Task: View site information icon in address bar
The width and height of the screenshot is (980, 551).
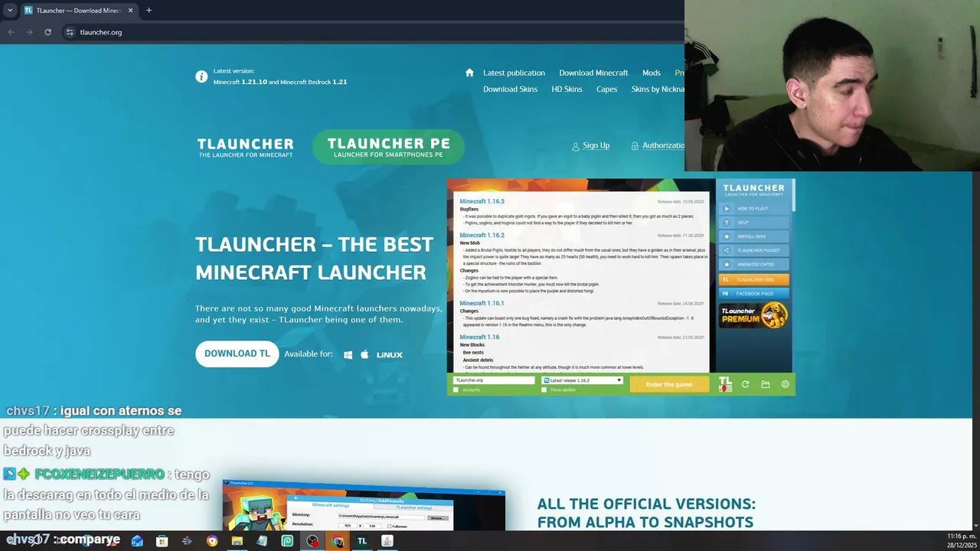Action: click(x=69, y=32)
